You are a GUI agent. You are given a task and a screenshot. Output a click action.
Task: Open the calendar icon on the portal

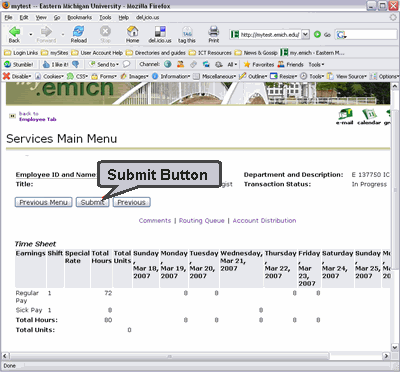(369, 117)
